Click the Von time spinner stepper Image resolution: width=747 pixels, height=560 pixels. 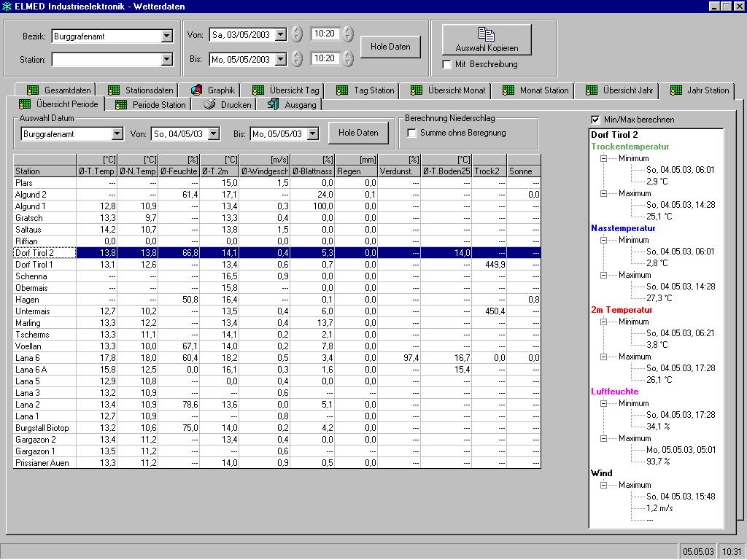(x=348, y=34)
